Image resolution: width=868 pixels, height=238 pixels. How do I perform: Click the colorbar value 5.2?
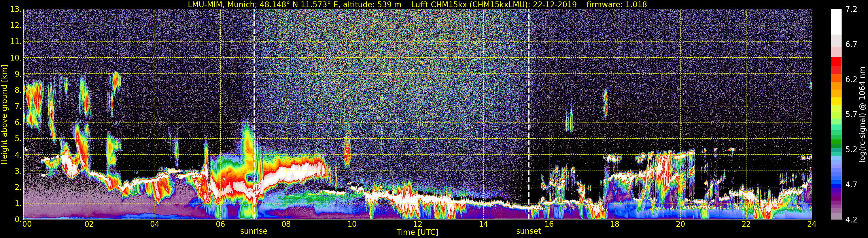pyautogui.click(x=851, y=150)
